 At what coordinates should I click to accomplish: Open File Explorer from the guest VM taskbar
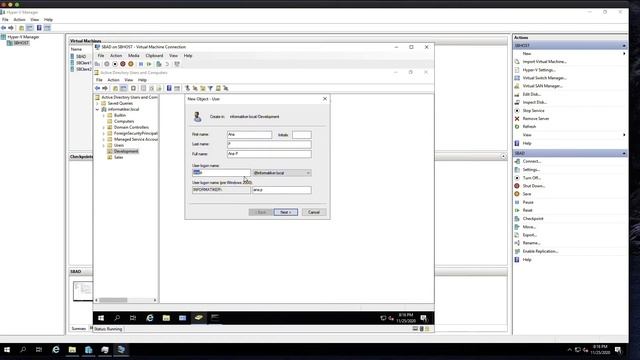click(x=166, y=318)
